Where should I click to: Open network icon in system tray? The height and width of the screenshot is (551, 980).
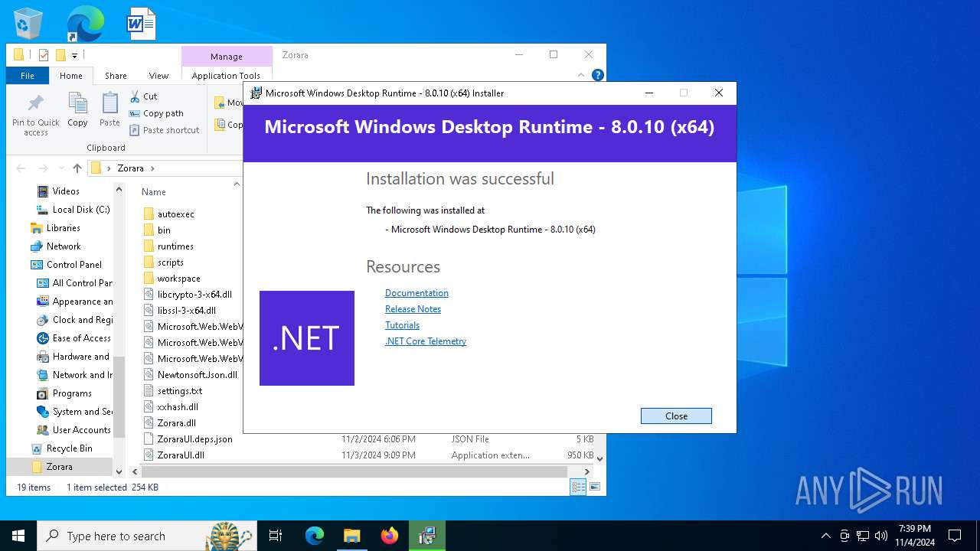pyautogui.click(x=863, y=536)
